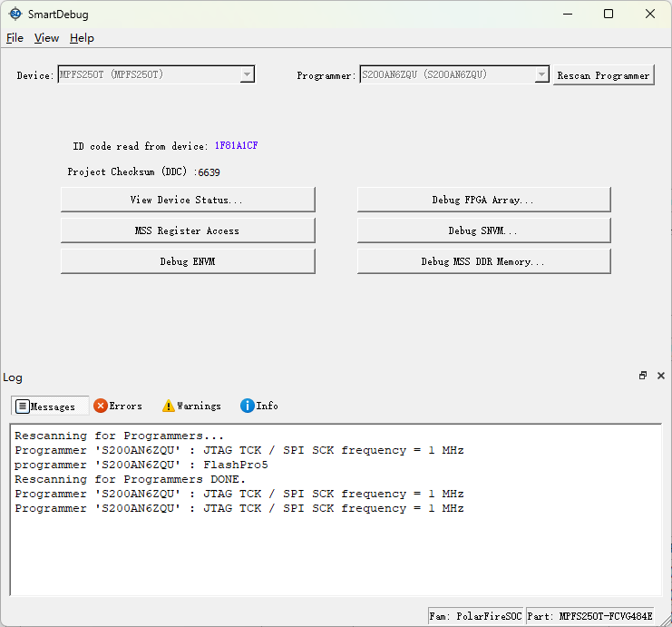Launch Debug FPGA Array
Viewport: 672px width, 627px height.
tap(484, 200)
